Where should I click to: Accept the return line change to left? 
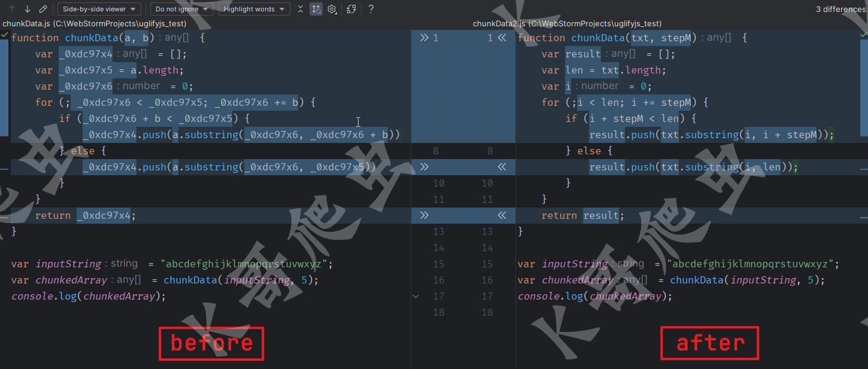[x=502, y=215]
